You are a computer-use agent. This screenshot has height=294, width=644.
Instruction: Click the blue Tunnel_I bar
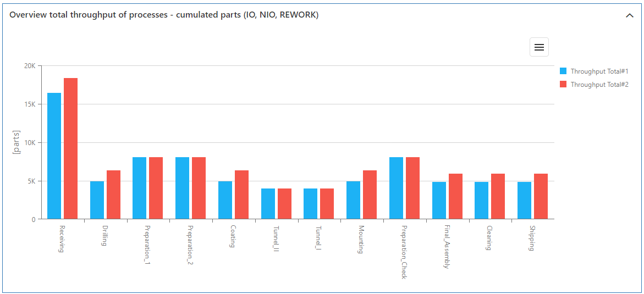[x=310, y=204]
